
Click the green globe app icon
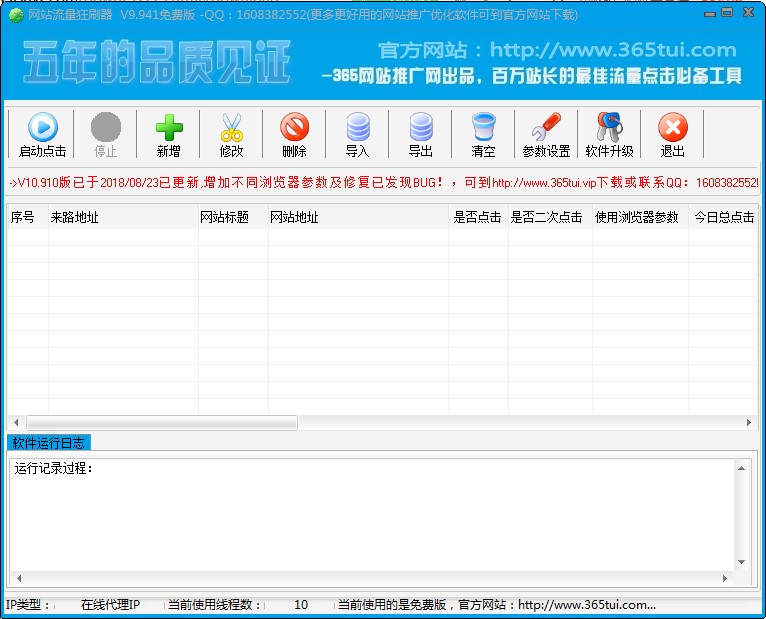pos(16,15)
